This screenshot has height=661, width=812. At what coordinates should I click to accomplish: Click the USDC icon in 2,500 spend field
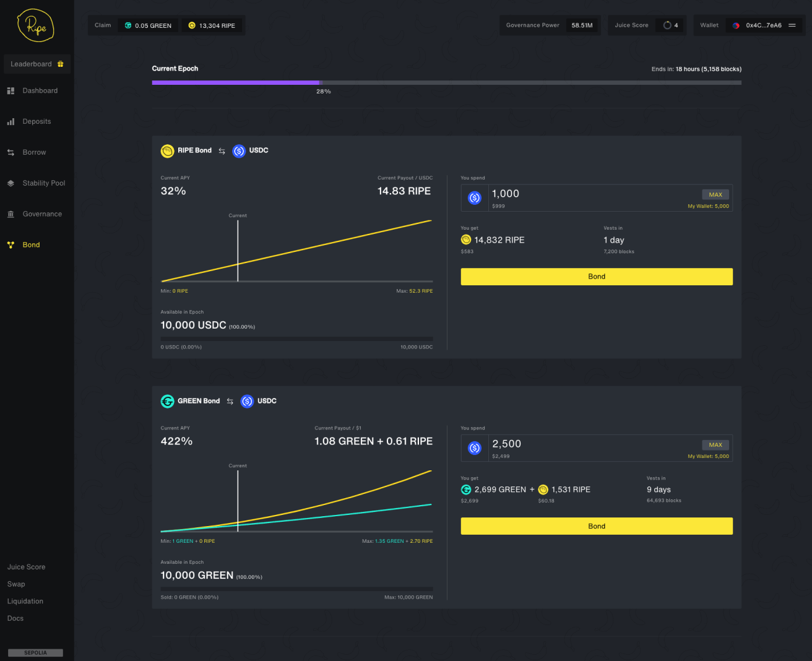click(x=475, y=448)
